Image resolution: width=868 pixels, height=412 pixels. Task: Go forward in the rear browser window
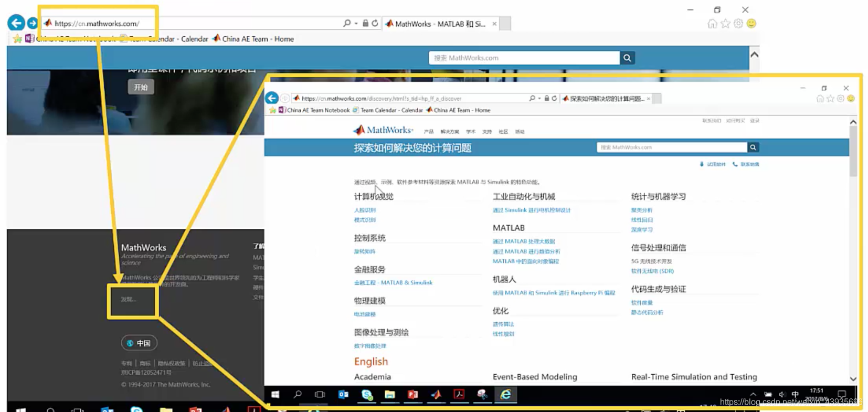pyautogui.click(x=33, y=23)
